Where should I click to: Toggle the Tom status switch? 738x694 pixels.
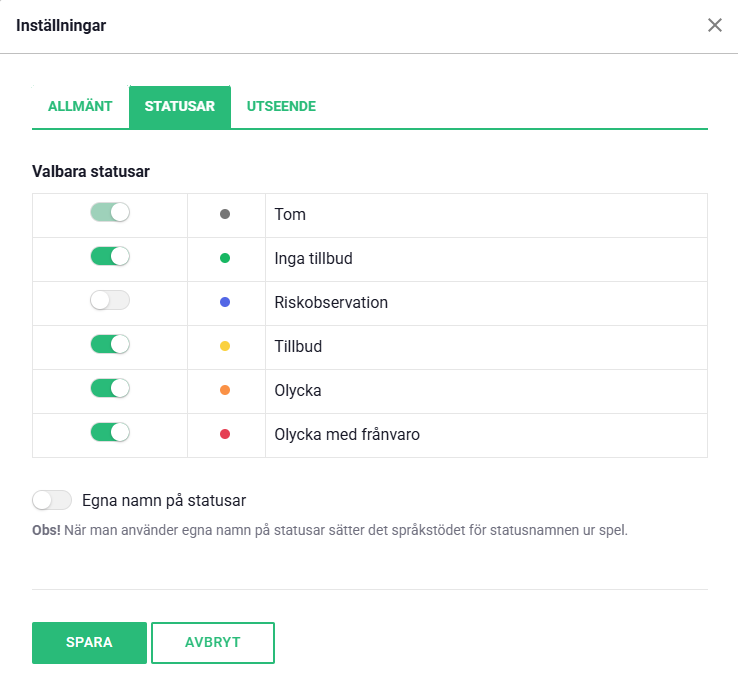tap(110, 213)
